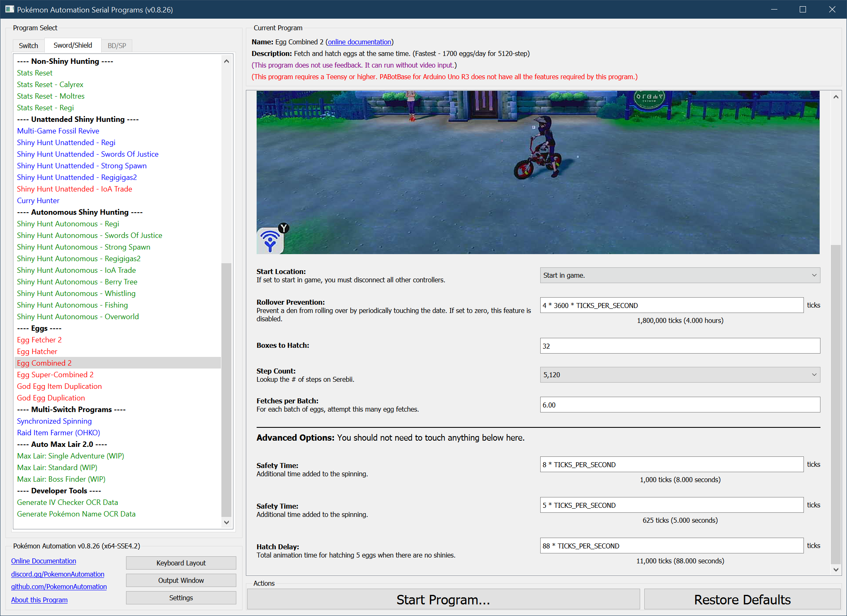This screenshot has height=616, width=847.
Task: Click the Y-Comm wireless icon in preview
Action: [270, 241]
